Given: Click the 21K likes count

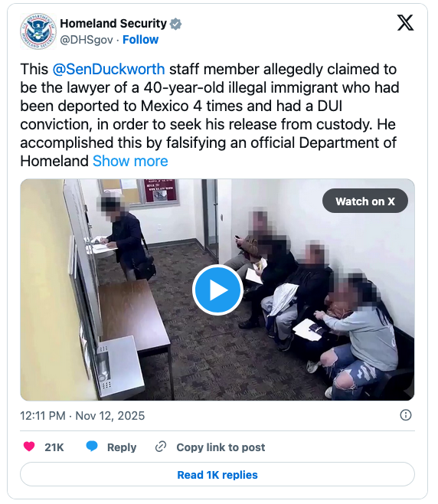Looking at the screenshot, I should pyautogui.click(x=54, y=447).
